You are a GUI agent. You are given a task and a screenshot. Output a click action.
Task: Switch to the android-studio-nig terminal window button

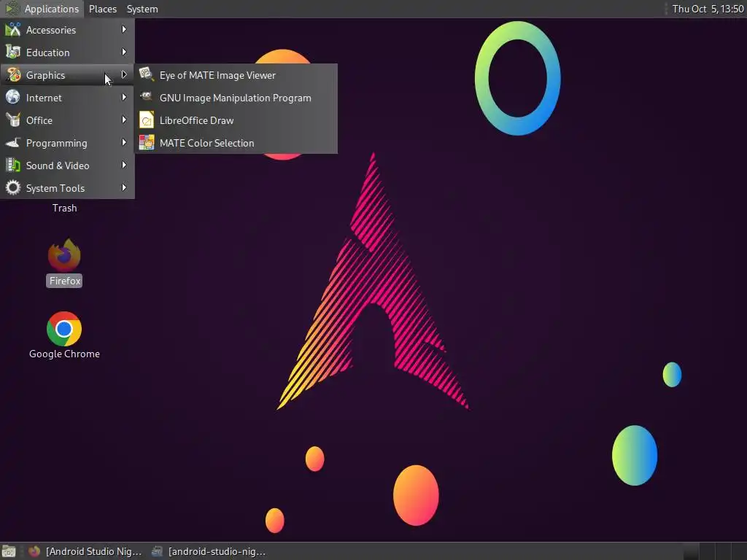(x=209, y=551)
